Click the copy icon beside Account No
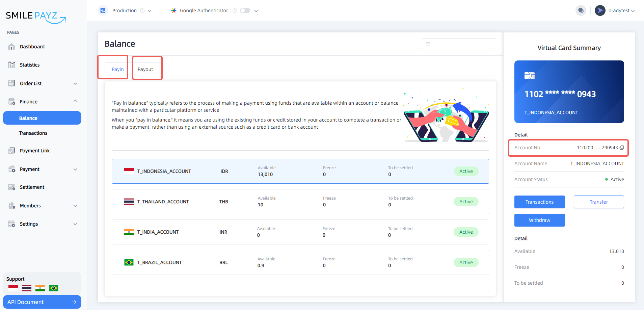The height and width of the screenshot is (310, 644). point(622,148)
